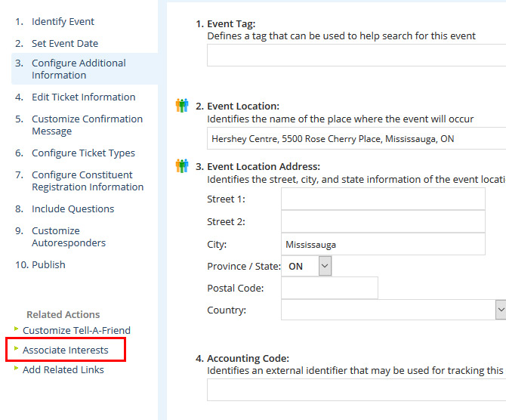Open the Set Event Date step
Screen dimensions: 506x420
tap(64, 44)
